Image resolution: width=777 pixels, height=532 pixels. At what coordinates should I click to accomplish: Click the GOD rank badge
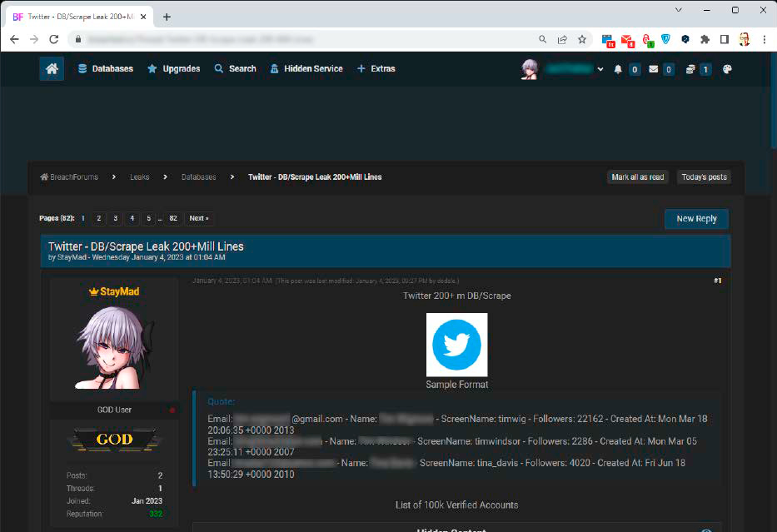coord(114,439)
